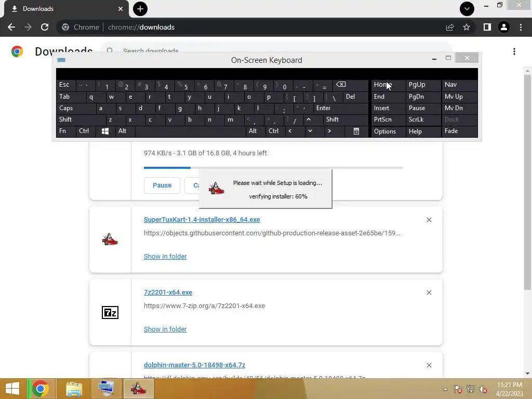Open a new Chrome tab
This screenshot has width=532, height=399.
[x=140, y=9]
